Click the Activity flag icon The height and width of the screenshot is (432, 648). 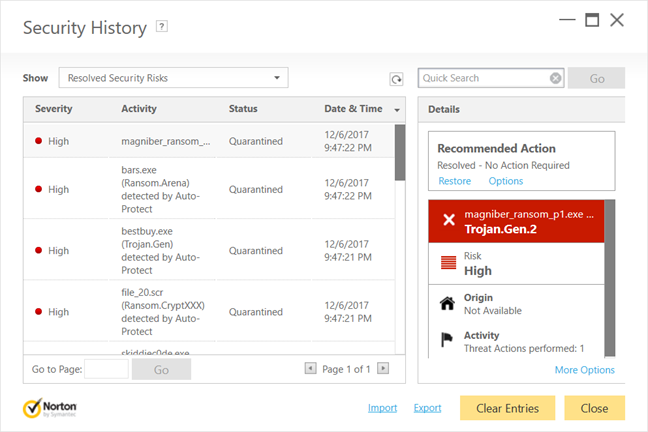coord(447,340)
